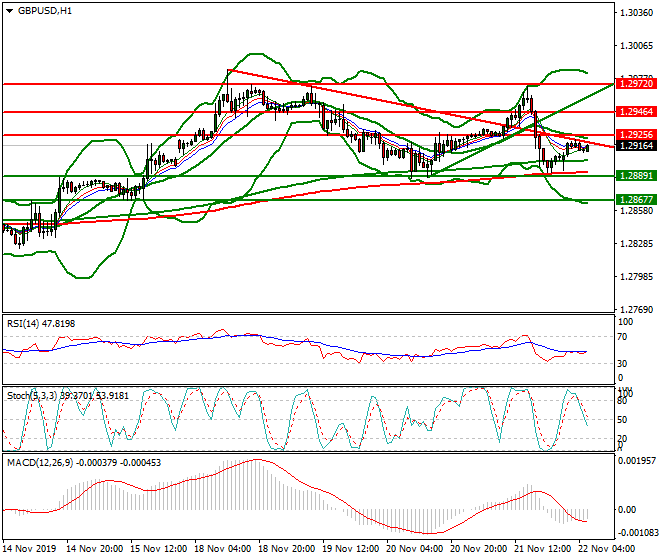
Task: Select the 14 Nov 20:00 time label
Action: click(95, 549)
